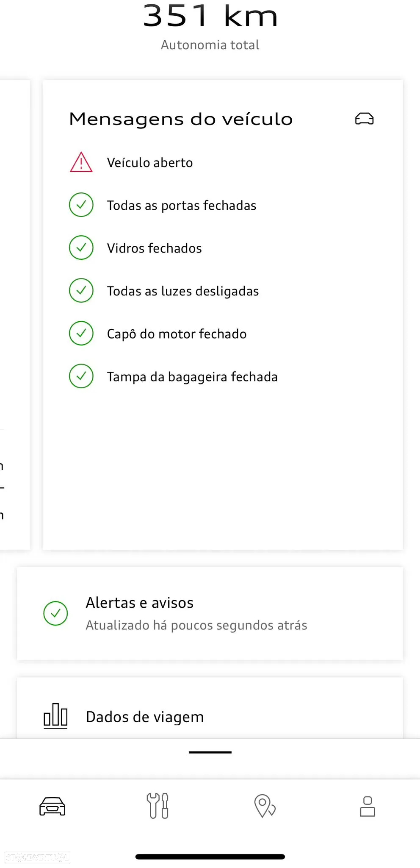Screen dimensions: 420x868
Task: Open the user profile tab
Action: point(367,806)
